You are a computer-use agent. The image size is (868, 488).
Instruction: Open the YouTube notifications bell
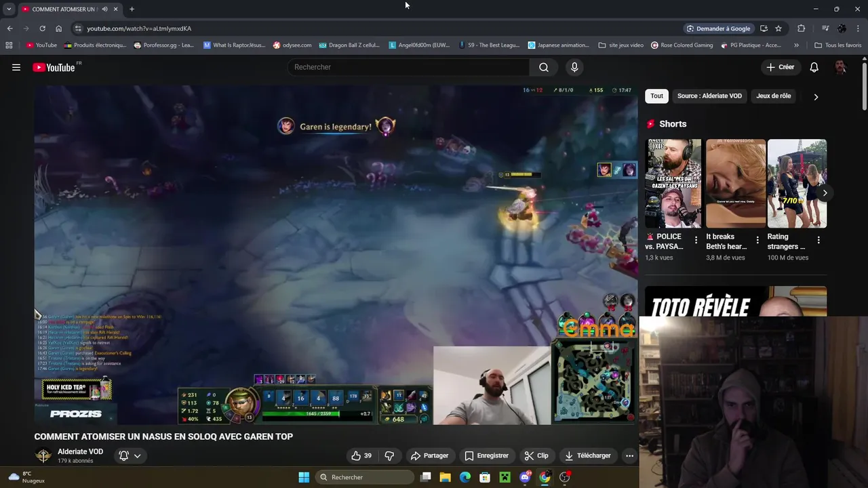[814, 67]
